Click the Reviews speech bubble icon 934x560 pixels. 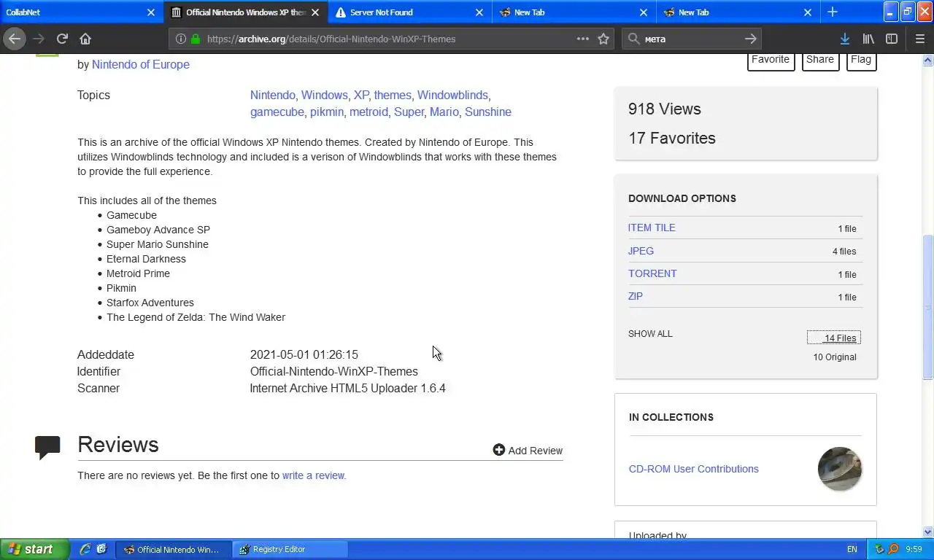click(47, 447)
